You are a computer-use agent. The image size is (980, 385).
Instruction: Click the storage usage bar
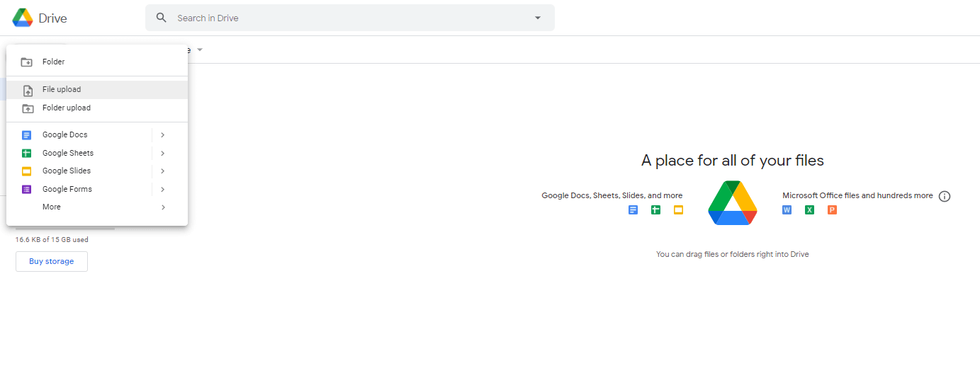(65, 229)
